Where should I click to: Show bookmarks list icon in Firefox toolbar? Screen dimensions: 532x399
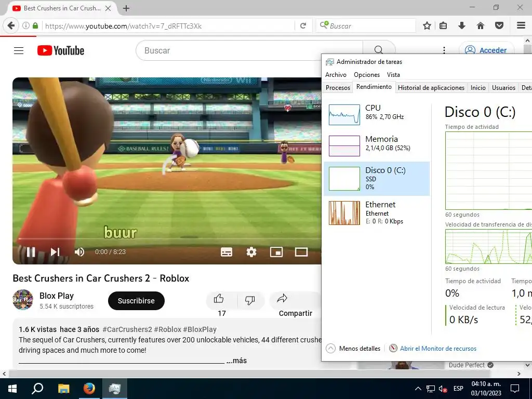tap(443, 26)
